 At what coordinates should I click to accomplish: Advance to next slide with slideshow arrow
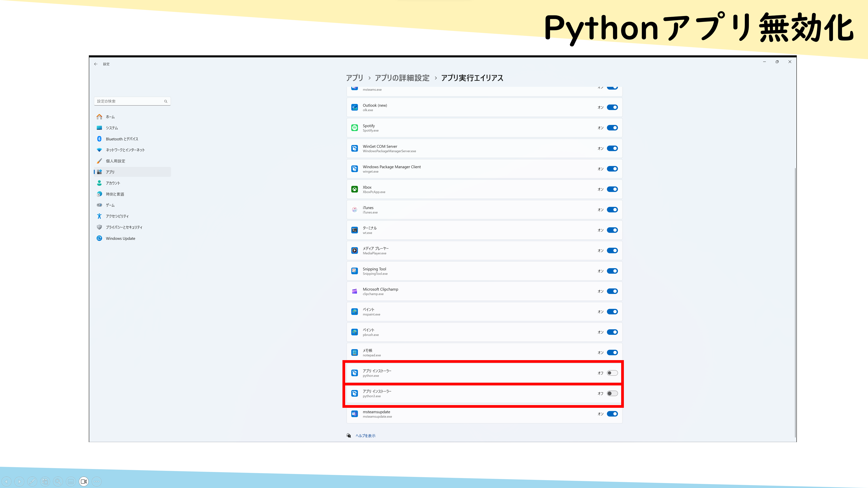(x=19, y=482)
